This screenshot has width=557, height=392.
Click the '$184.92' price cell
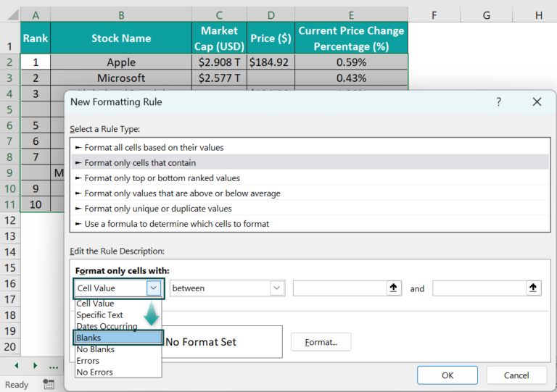click(x=271, y=62)
